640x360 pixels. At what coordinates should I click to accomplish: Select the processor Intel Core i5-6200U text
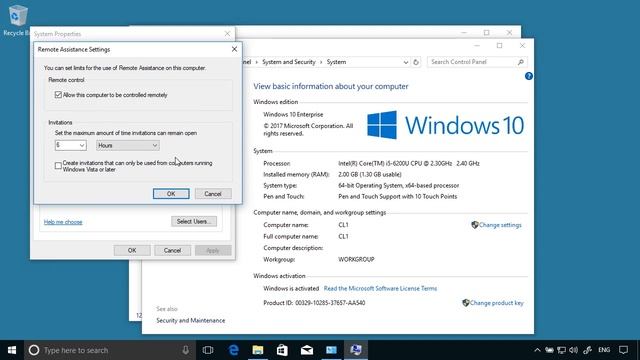409,163
